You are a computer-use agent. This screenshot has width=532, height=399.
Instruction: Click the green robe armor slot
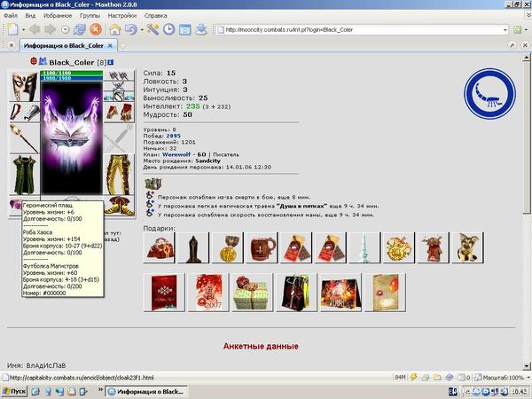pos(24,175)
